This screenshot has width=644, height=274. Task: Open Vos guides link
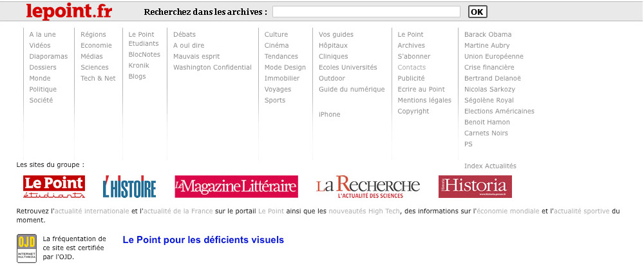point(336,35)
